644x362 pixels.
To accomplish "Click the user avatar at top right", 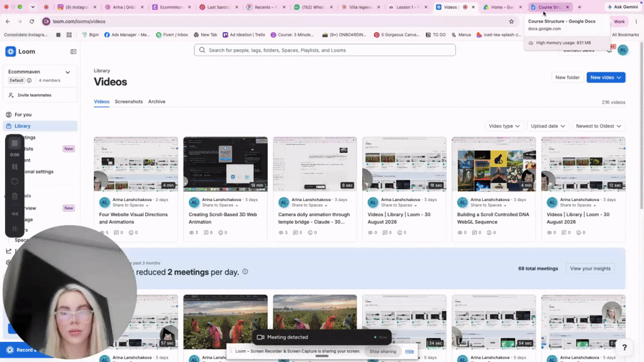I will (x=623, y=50).
